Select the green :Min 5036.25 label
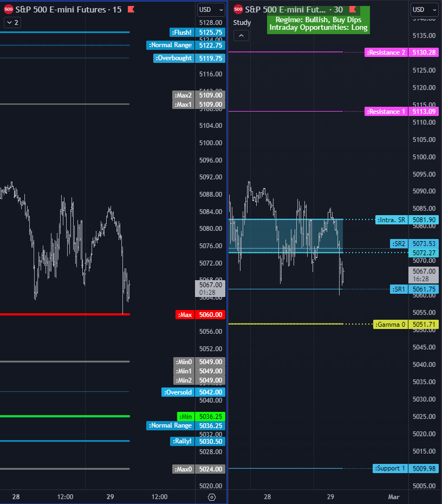442x504 pixels. point(201,417)
